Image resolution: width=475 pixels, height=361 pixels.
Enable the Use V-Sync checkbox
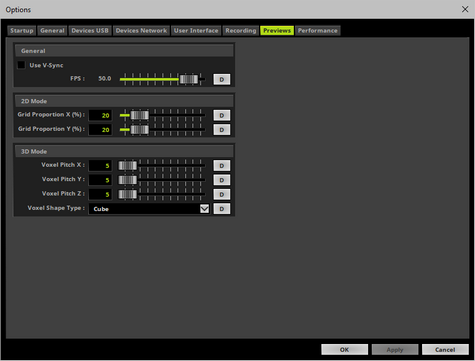(21, 65)
